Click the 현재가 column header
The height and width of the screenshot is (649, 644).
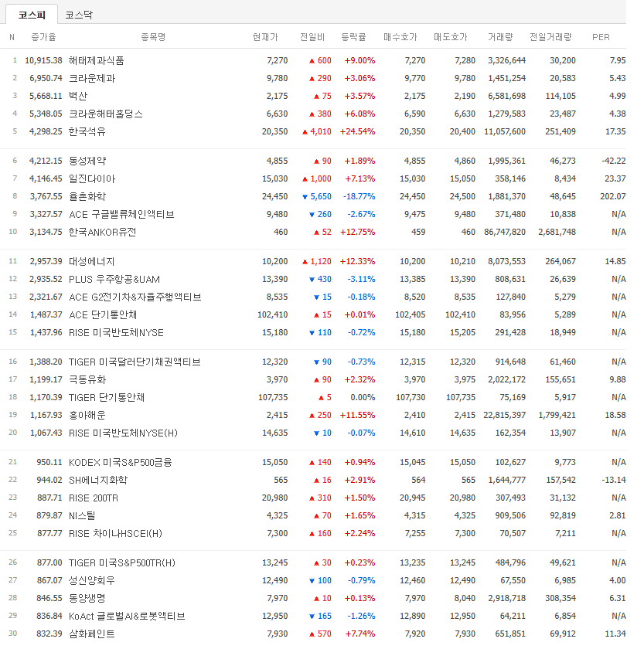(265, 37)
